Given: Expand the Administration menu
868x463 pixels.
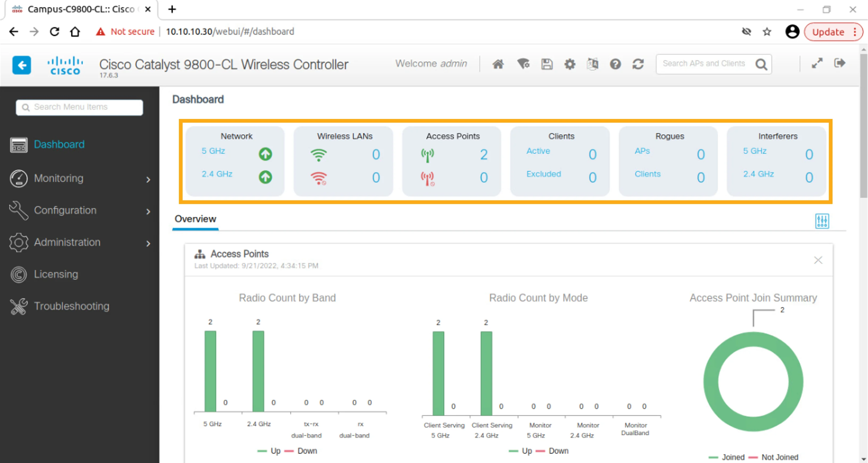Looking at the screenshot, I should [80, 242].
